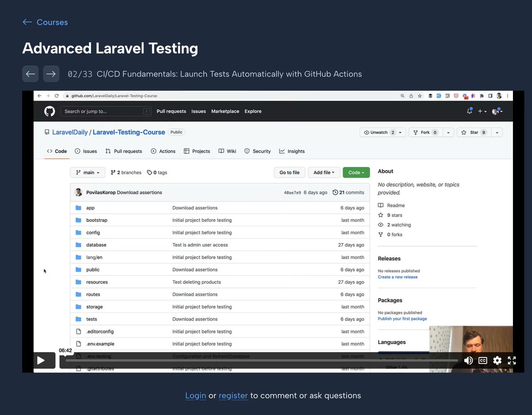Screen dimensions: 532x415
Task: Switch to the Insights tab
Action: pyautogui.click(x=292, y=151)
